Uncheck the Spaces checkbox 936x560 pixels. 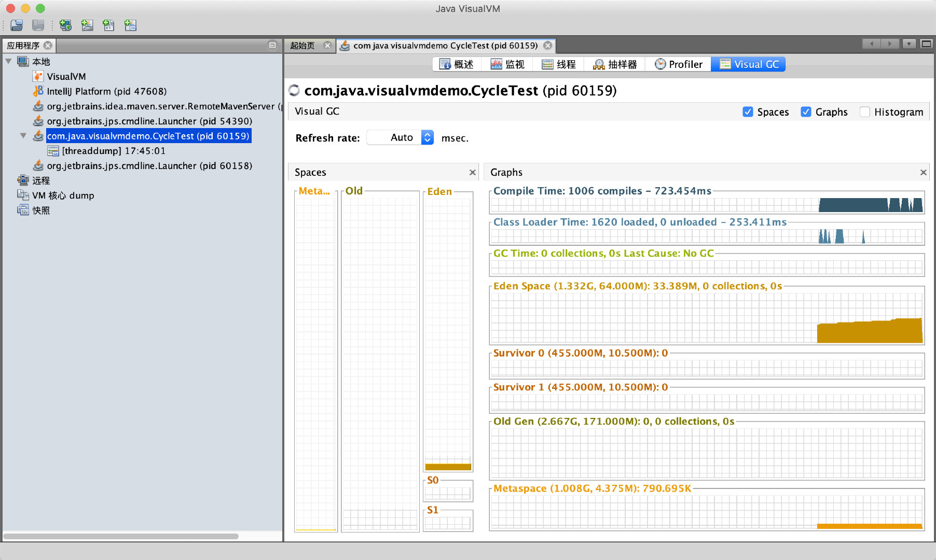coord(748,111)
